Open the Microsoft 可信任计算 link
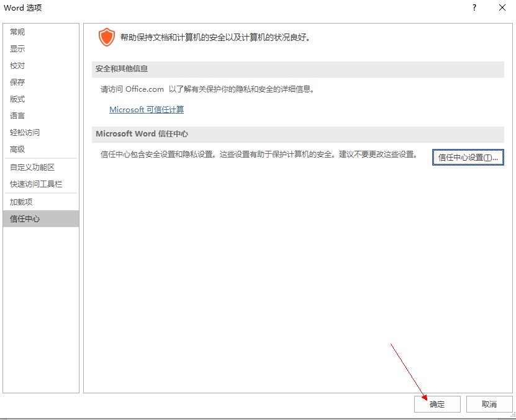This screenshot has width=516, height=420. [147, 110]
